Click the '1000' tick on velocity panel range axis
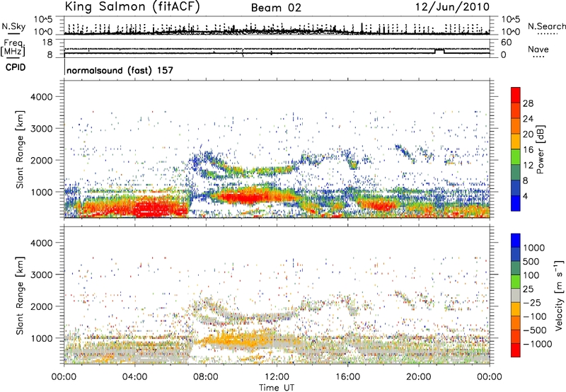566x392 pixels. click(x=41, y=338)
